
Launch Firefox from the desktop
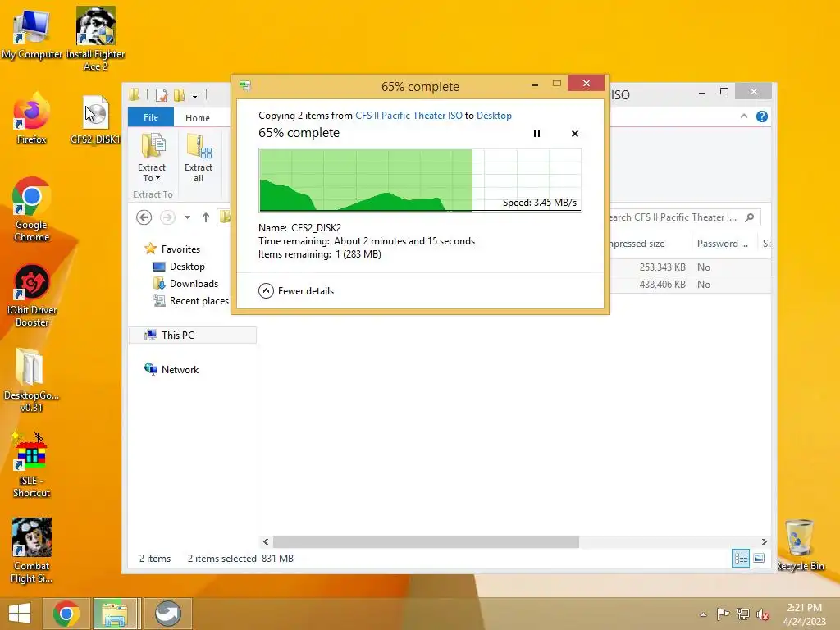coord(31,119)
